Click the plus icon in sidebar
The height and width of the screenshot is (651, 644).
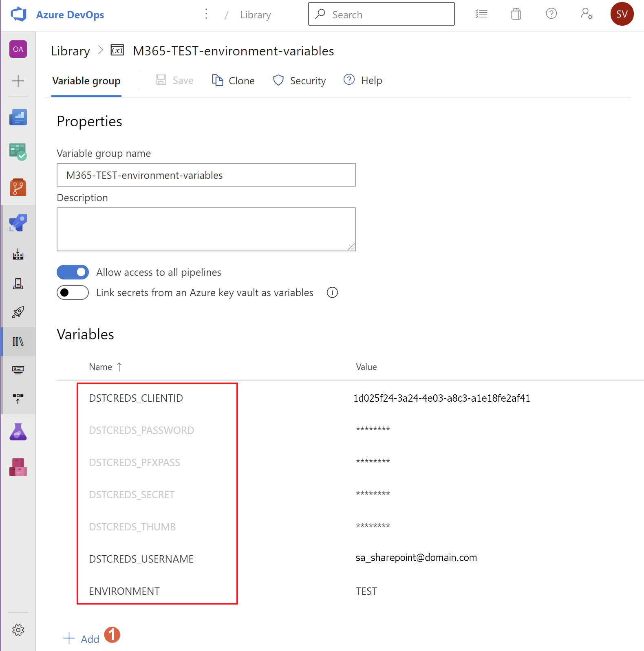pyautogui.click(x=18, y=81)
